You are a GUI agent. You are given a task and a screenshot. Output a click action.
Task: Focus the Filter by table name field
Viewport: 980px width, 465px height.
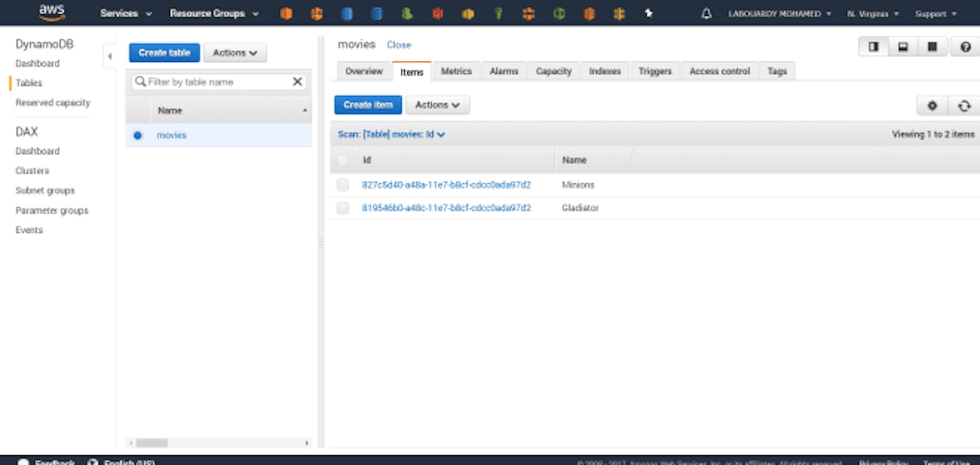point(218,82)
